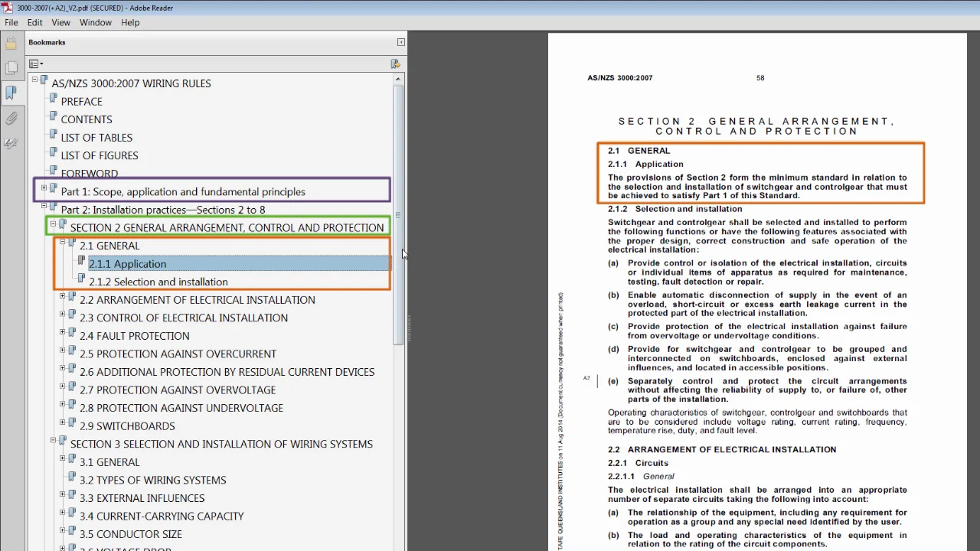This screenshot has height=551, width=980.
Task: Expand the 2.4 FAULT PROTECTION node
Action: pyautogui.click(x=63, y=332)
